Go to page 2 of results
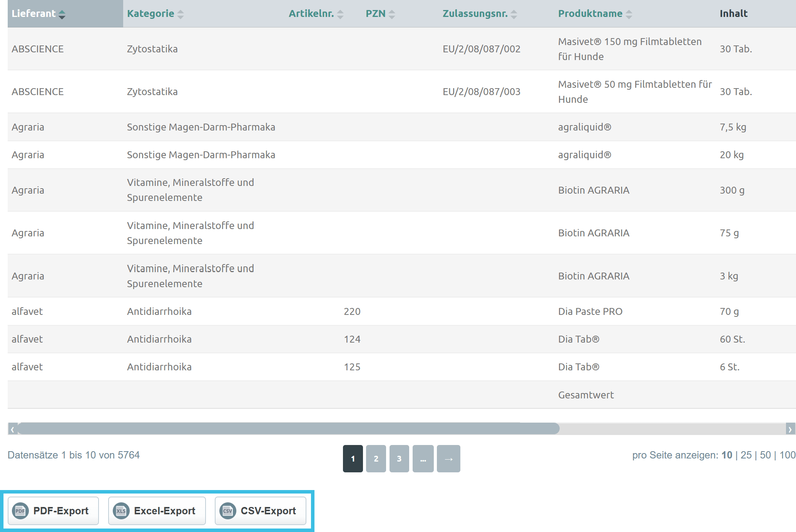 click(x=376, y=458)
